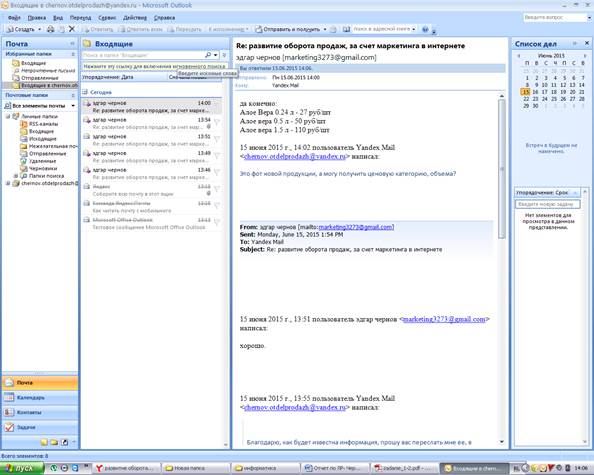The width and height of the screenshot is (594, 475).
Task: Select June 15 in the mini calendar
Action: [x=525, y=92]
